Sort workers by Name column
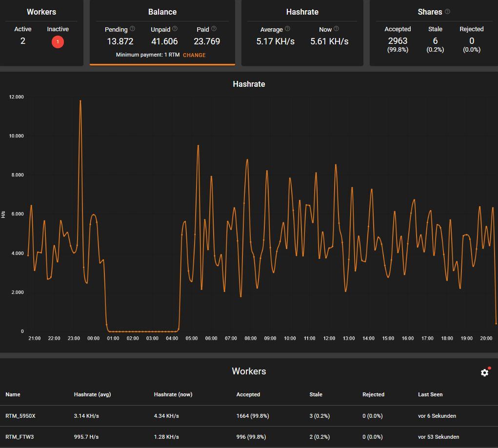 click(x=13, y=394)
